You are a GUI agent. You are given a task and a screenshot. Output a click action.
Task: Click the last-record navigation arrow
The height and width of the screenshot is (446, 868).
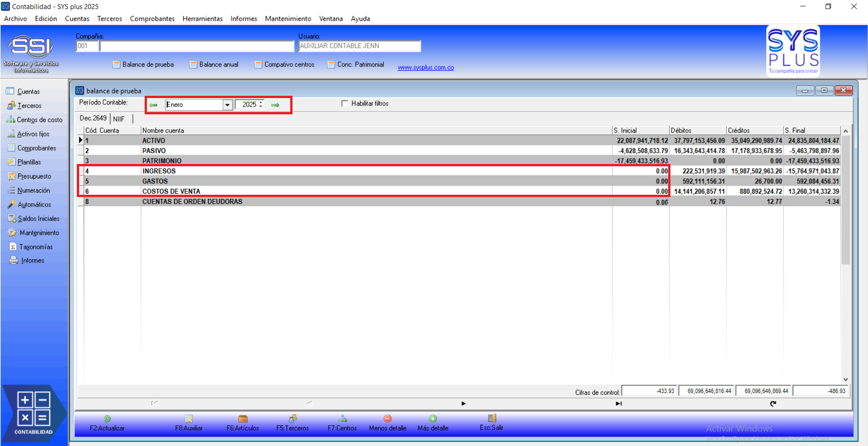coord(618,404)
